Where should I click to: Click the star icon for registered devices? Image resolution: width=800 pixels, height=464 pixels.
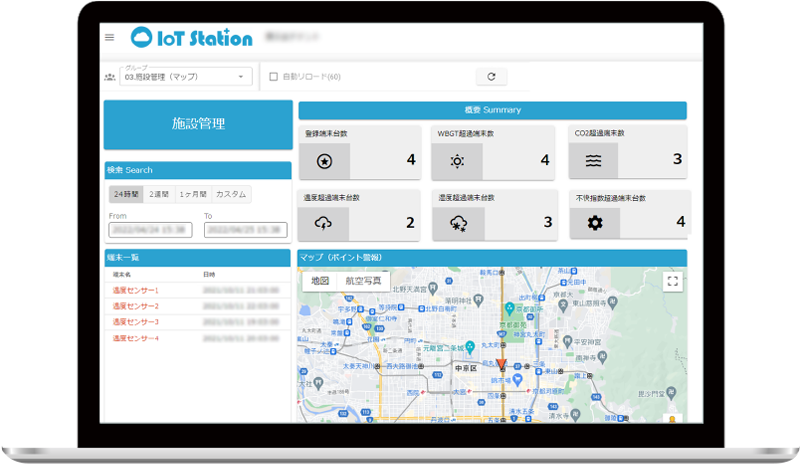click(323, 161)
